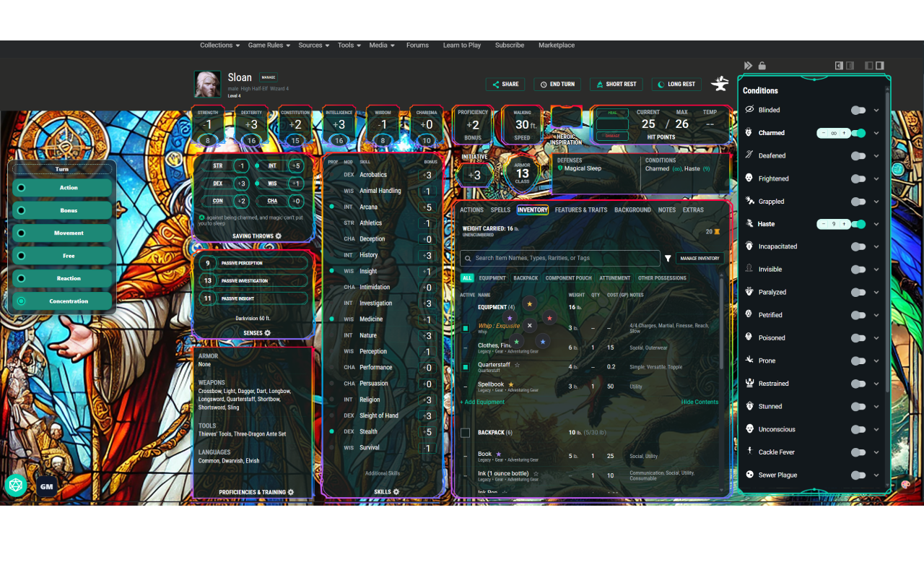Viewport: 924px width, 578px height.
Task: Click the Grappled condition icon
Action: click(x=749, y=201)
